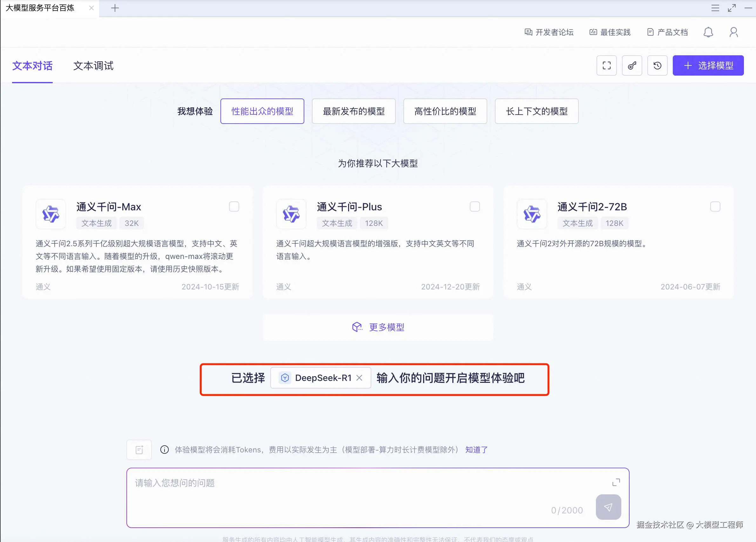Switch to the 文本调试 tab
Image resolution: width=756 pixels, height=542 pixels.
(93, 66)
